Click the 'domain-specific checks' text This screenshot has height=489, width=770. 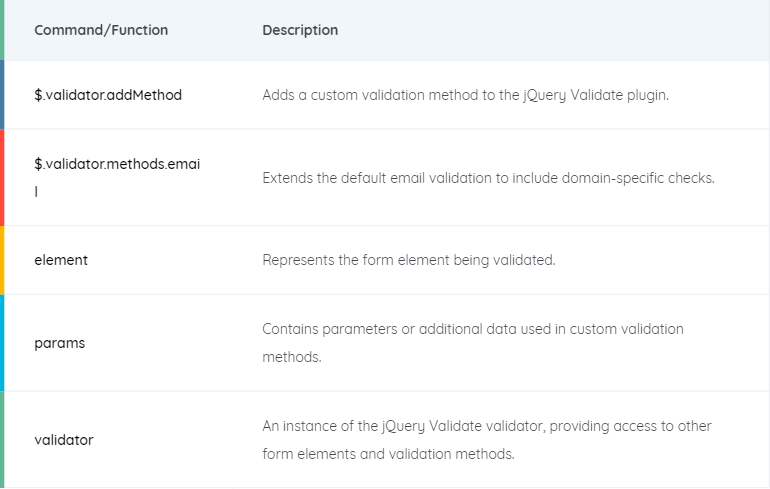point(638,178)
